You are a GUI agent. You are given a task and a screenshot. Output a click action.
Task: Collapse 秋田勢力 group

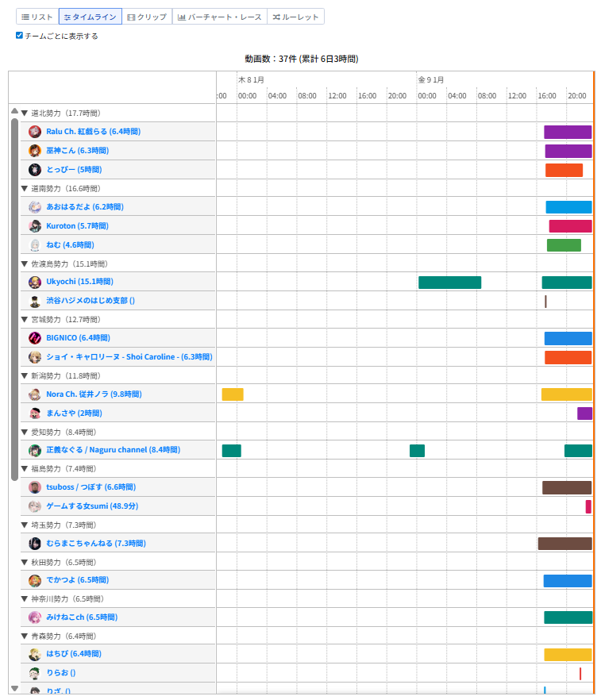click(25, 563)
